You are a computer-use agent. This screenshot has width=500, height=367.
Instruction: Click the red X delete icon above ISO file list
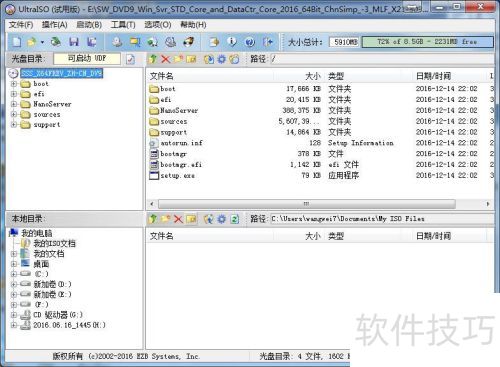coord(165,59)
